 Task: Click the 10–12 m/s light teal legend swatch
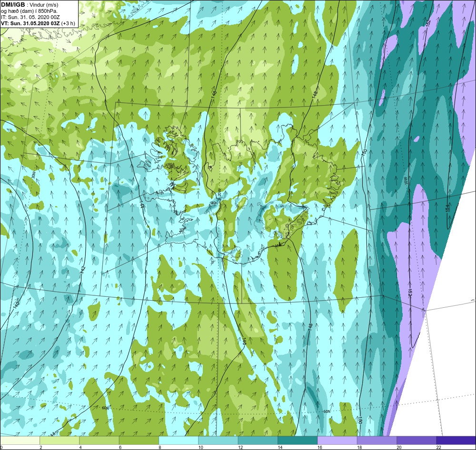tap(218, 440)
